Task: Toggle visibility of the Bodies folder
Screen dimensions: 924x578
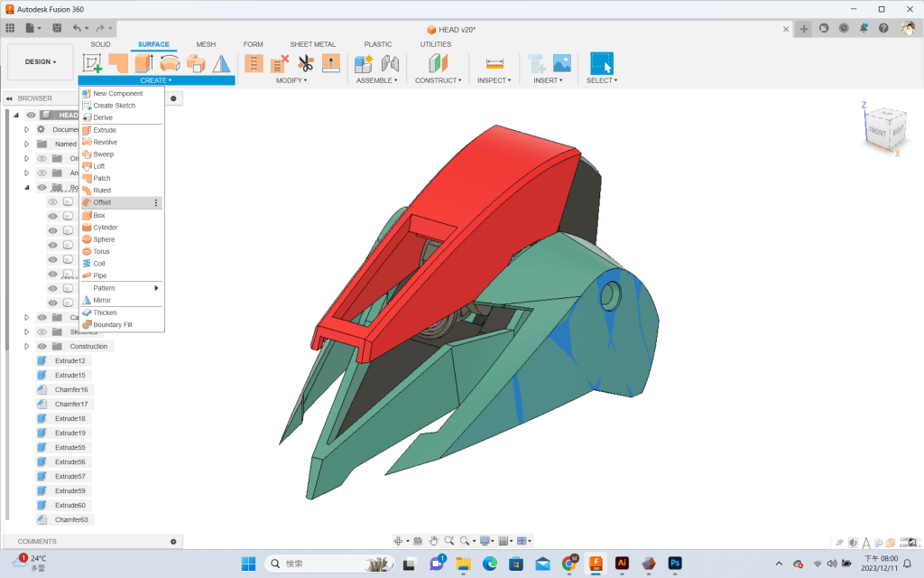Action: tap(42, 188)
